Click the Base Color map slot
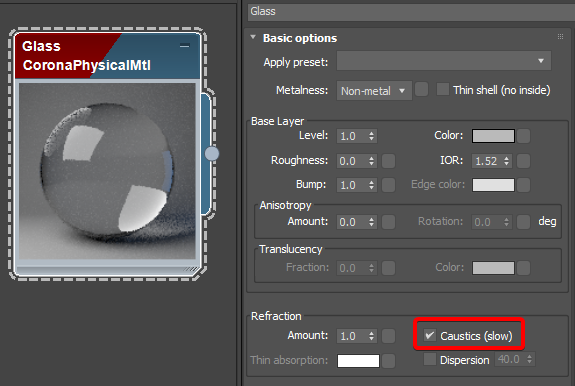Viewport: 575px width, 386px height. tap(524, 136)
